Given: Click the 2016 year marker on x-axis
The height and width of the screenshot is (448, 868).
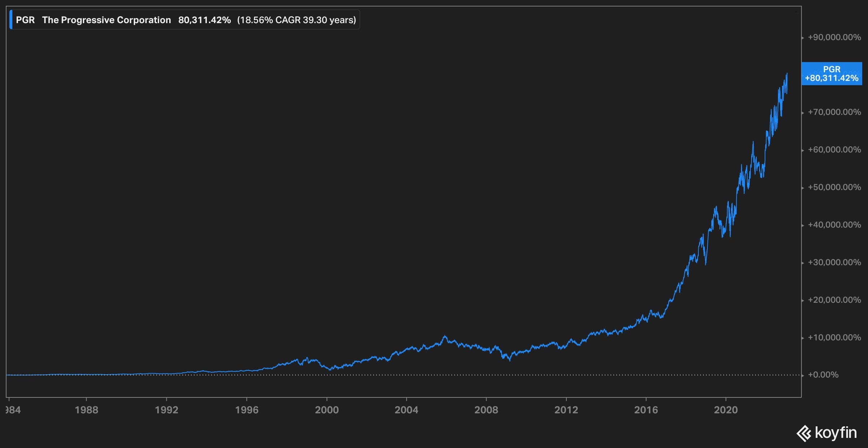Looking at the screenshot, I should pos(646,410).
